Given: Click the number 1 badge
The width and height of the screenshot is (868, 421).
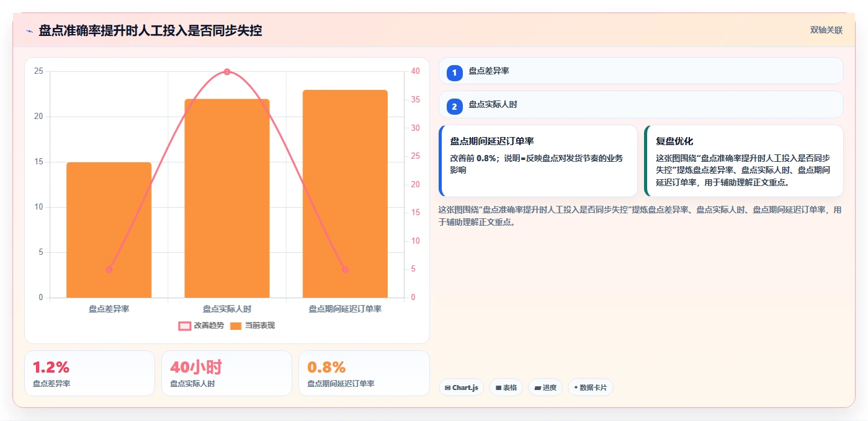Looking at the screenshot, I should tap(454, 73).
